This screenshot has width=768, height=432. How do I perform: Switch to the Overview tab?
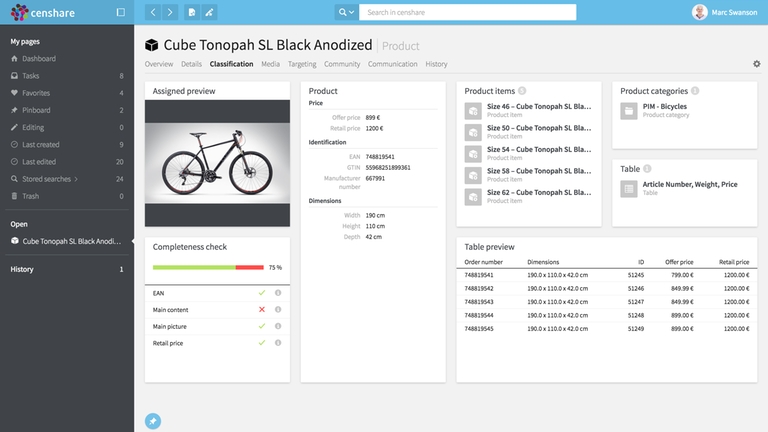pos(159,64)
